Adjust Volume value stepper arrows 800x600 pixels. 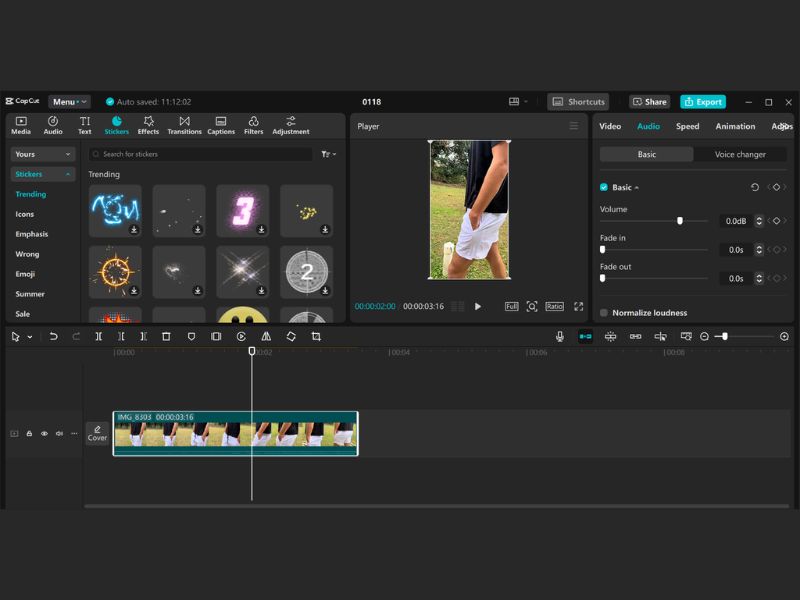coord(759,221)
